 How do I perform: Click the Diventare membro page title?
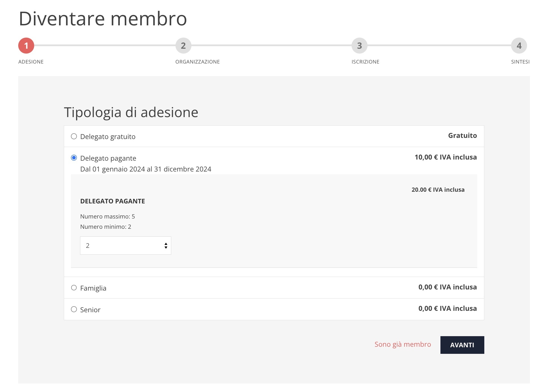click(103, 18)
